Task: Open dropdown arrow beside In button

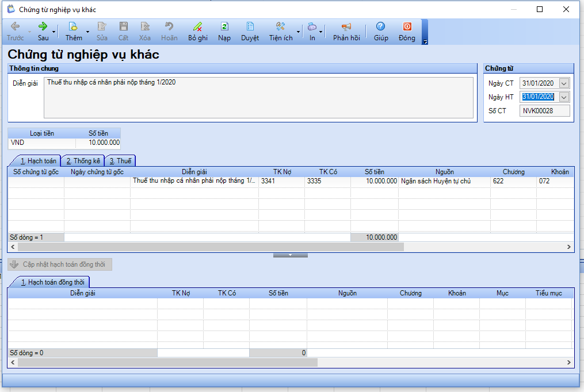Action: (x=320, y=32)
